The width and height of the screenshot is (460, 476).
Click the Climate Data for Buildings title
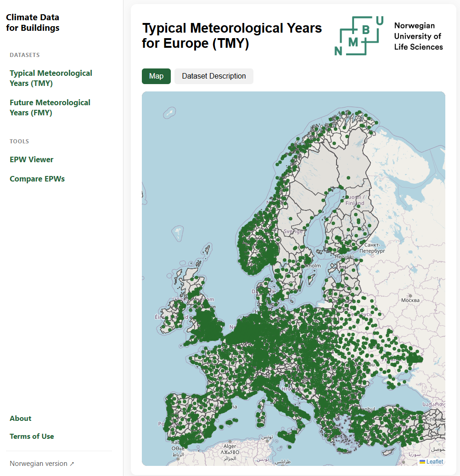[x=33, y=23]
